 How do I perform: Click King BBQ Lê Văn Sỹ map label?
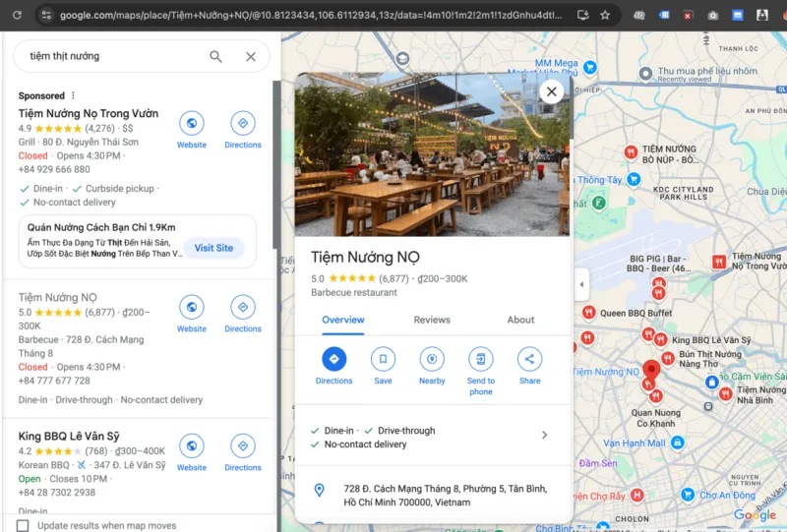click(711, 340)
